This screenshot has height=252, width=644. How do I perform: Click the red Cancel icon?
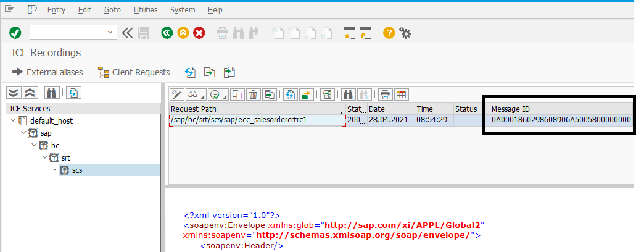click(x=199, y=33)
